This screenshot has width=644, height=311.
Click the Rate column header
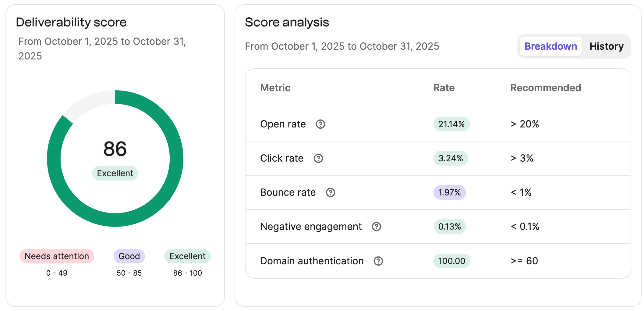click(444, 88)
